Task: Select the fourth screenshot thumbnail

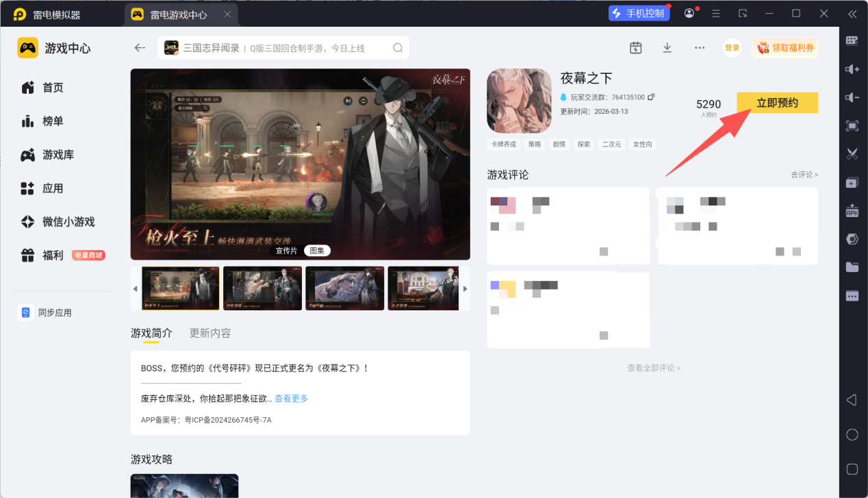Action: [423, 288]
